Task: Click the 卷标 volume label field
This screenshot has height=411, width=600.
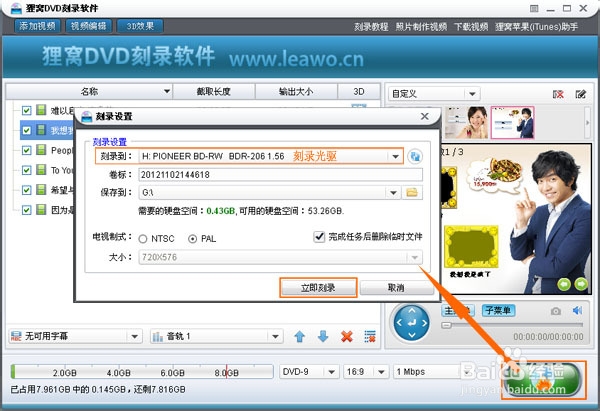Action: [280, 175]
